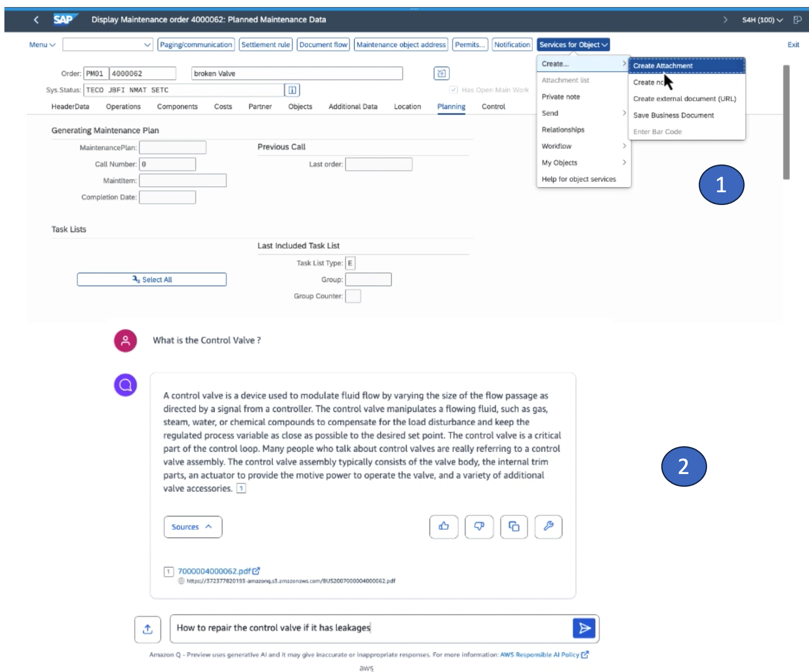Switch to the Control tab
809x672 pixels.
point(493,107)
